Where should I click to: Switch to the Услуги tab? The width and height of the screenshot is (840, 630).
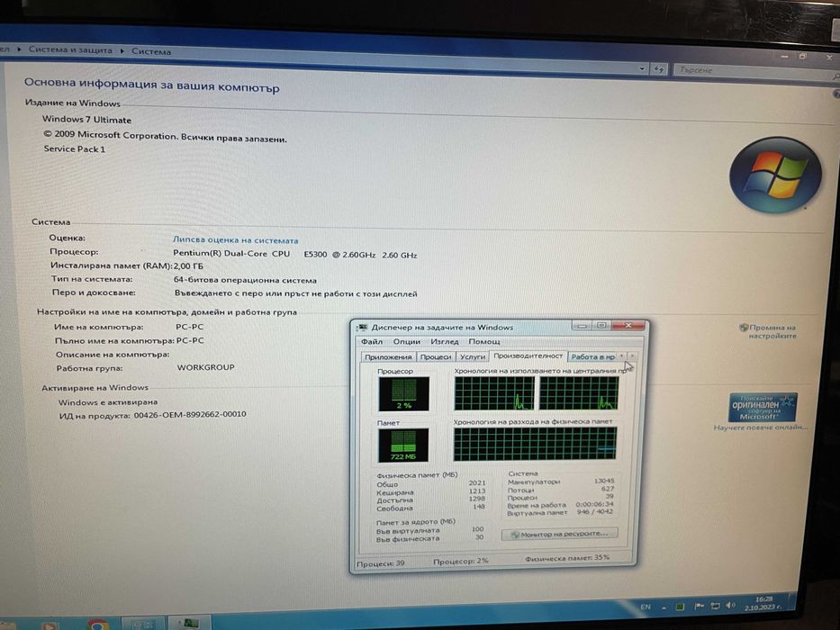coord(472,356)
